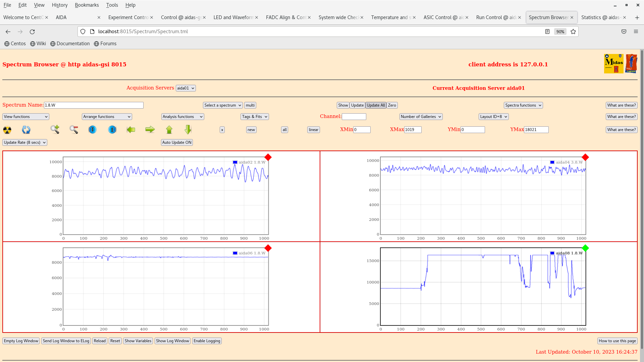Click the zoom out magnifier icon

coord(74,129)
